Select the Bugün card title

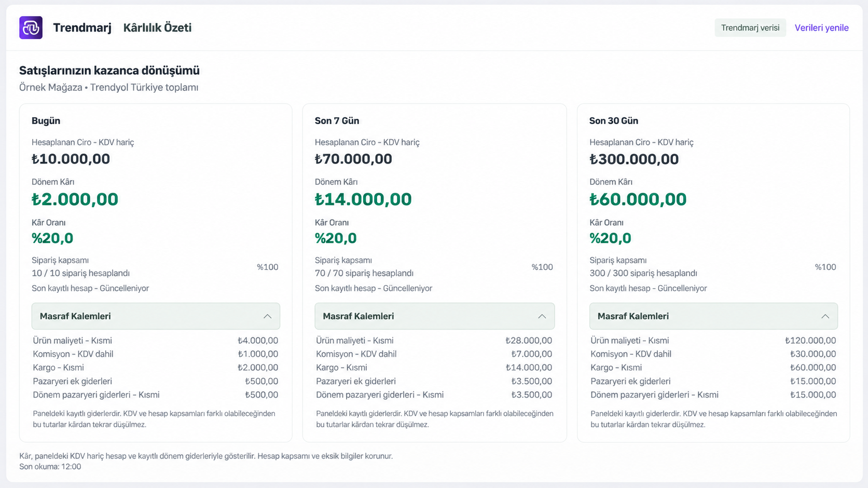point(46,121)
